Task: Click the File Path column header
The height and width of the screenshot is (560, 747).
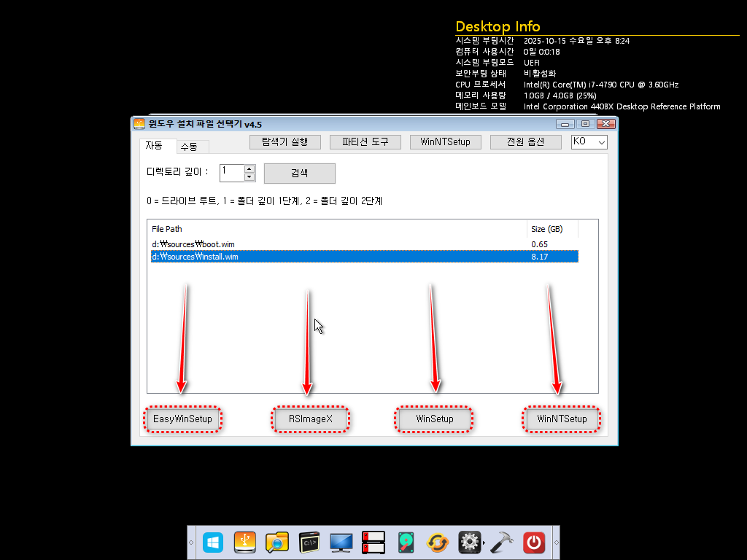Action: (x=338, y=229)
